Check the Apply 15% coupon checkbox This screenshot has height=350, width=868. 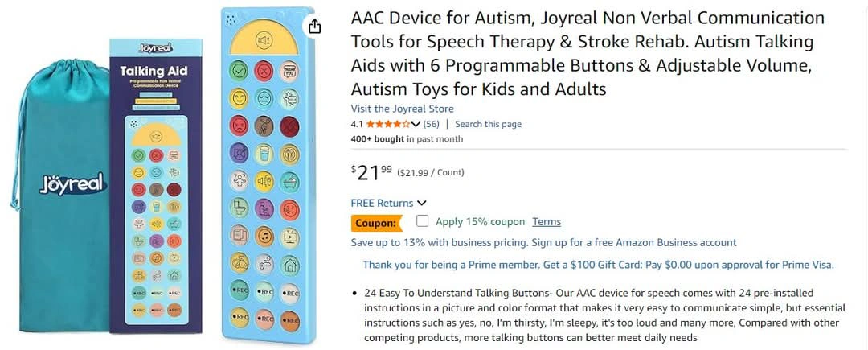pyautogui.click(x=423, y=221)
